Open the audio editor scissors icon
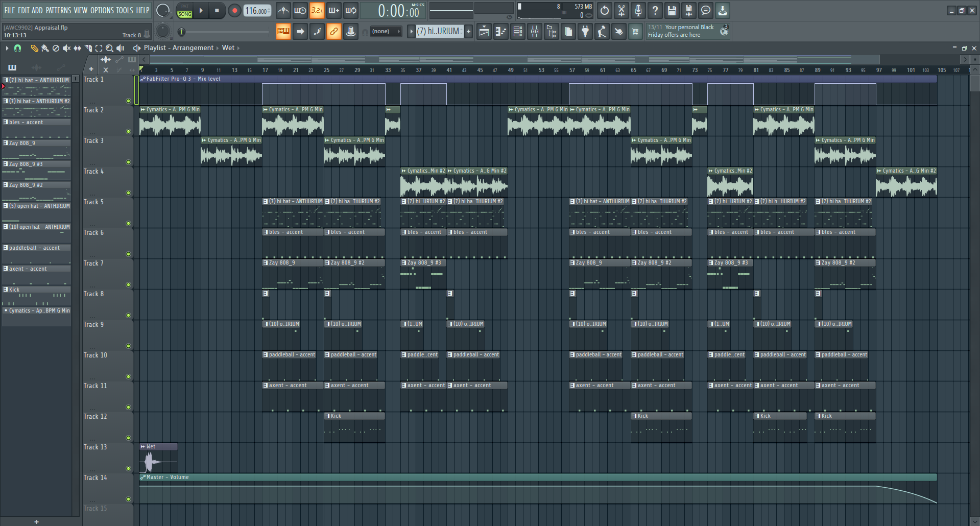The image size is (980, 526). tap(622, 10)
